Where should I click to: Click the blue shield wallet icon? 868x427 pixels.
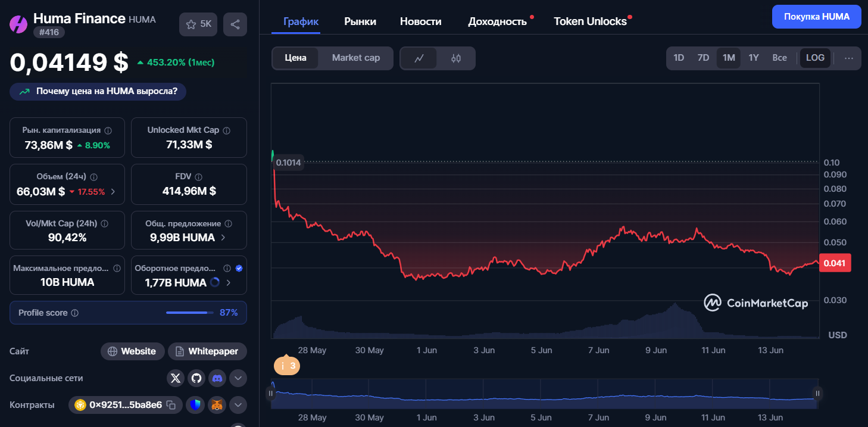click(195, 405)
